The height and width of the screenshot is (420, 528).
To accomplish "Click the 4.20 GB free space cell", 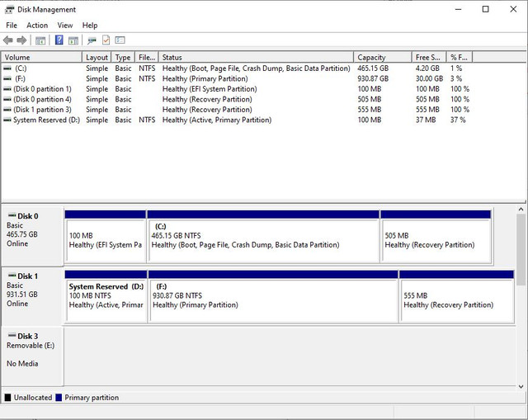I will point(427,68).
